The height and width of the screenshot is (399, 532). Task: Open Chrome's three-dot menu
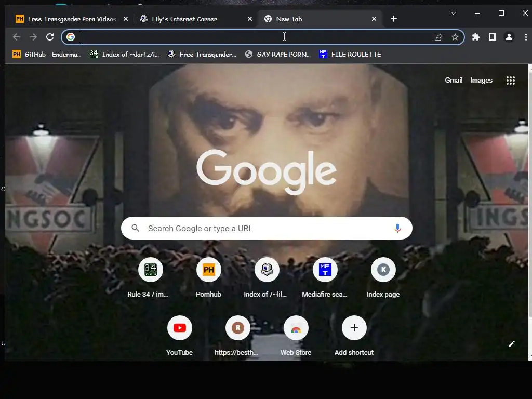coord(526,37)
